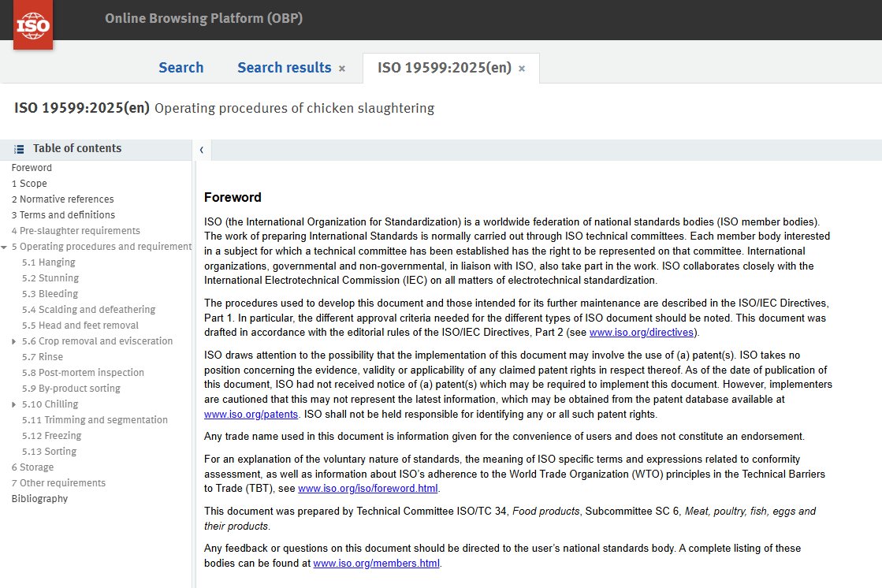Open the www.iso.org/directives link
882x588 pixels.
tap(641, 332)
